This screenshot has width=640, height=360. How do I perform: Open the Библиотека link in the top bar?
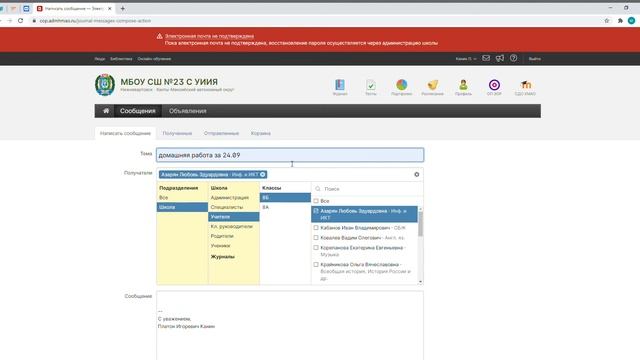coord(121,59)
